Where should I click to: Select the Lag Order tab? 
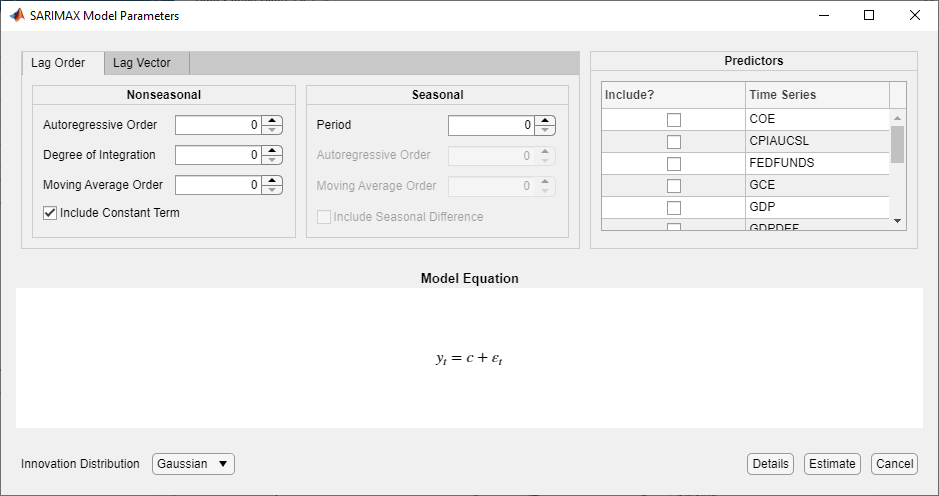58,63
